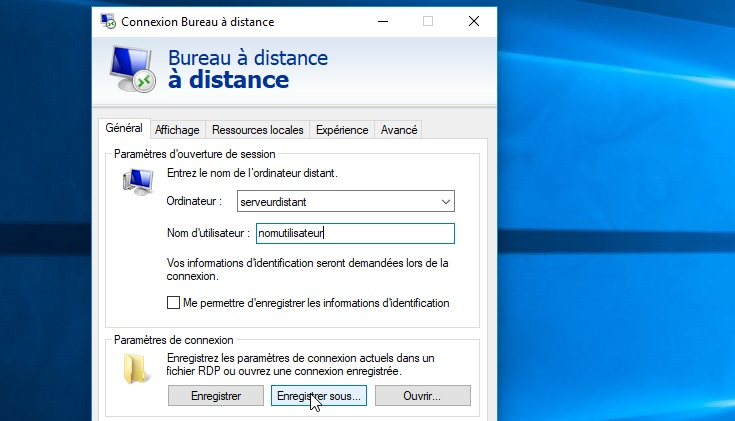Screen dimensions: 735x421
Task: Click the 'Bureau à distance' banner heading
Action: point(248,58)
